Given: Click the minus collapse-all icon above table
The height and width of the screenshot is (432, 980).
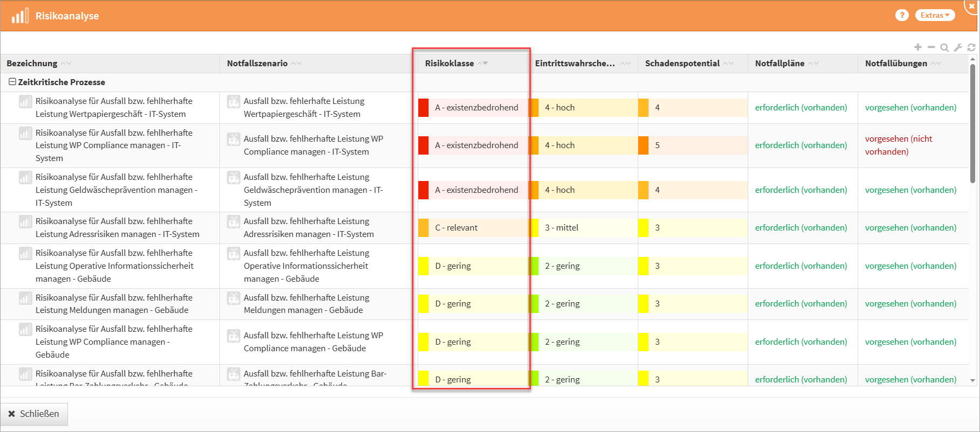Looking at the screenshot, I should point(931,47).
